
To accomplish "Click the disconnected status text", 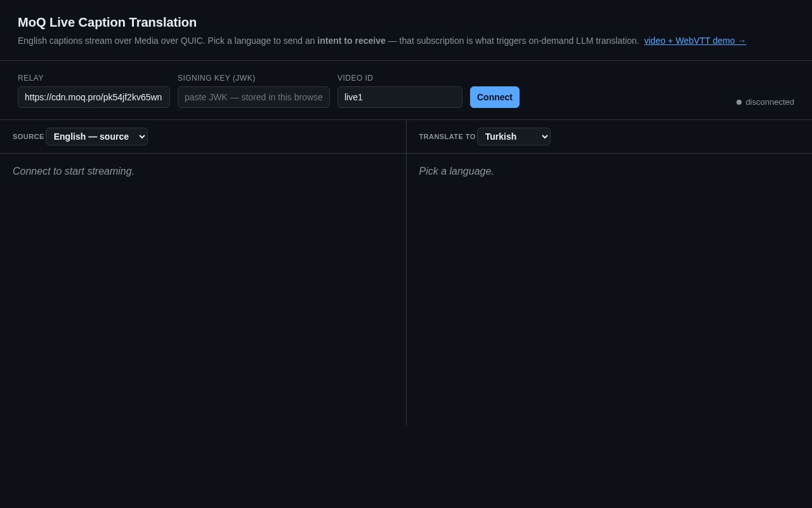I will click(x=769, y=102).
